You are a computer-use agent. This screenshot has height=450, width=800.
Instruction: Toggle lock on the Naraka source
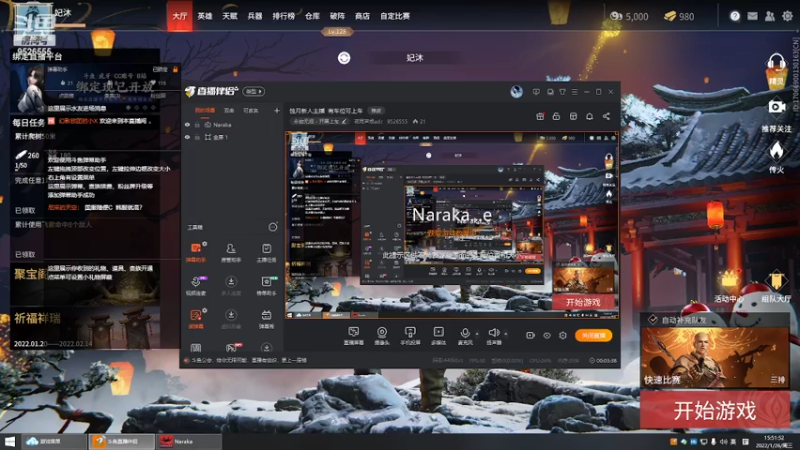(197, 124)
